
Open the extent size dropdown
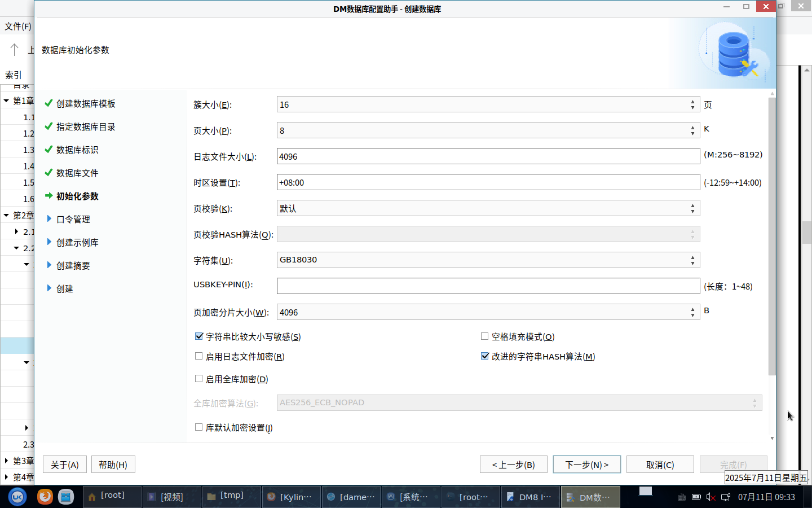[x=488, y=104]
